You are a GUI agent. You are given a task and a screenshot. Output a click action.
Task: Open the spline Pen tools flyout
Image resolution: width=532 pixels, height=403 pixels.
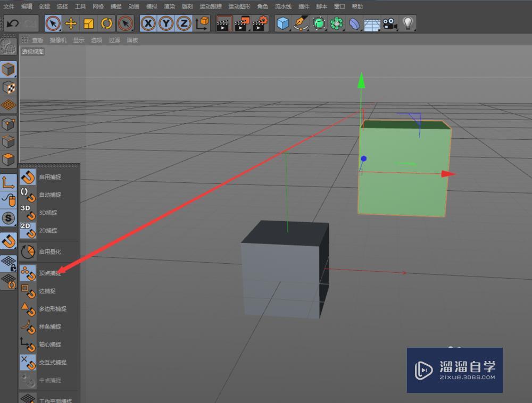pyautogui.click(x=301, y=23)
